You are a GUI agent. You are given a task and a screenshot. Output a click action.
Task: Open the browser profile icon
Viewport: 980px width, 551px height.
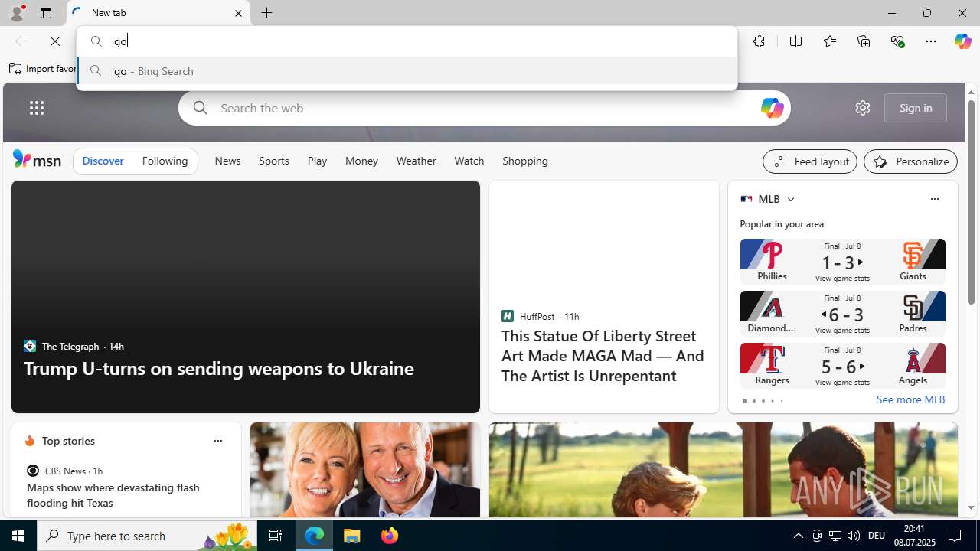(x=16, y=13)
